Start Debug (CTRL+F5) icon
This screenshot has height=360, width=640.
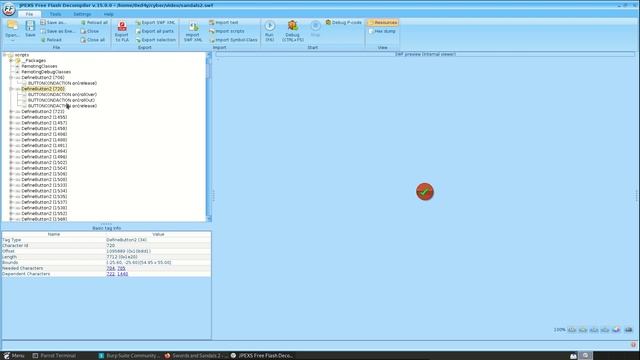[293, 26]
